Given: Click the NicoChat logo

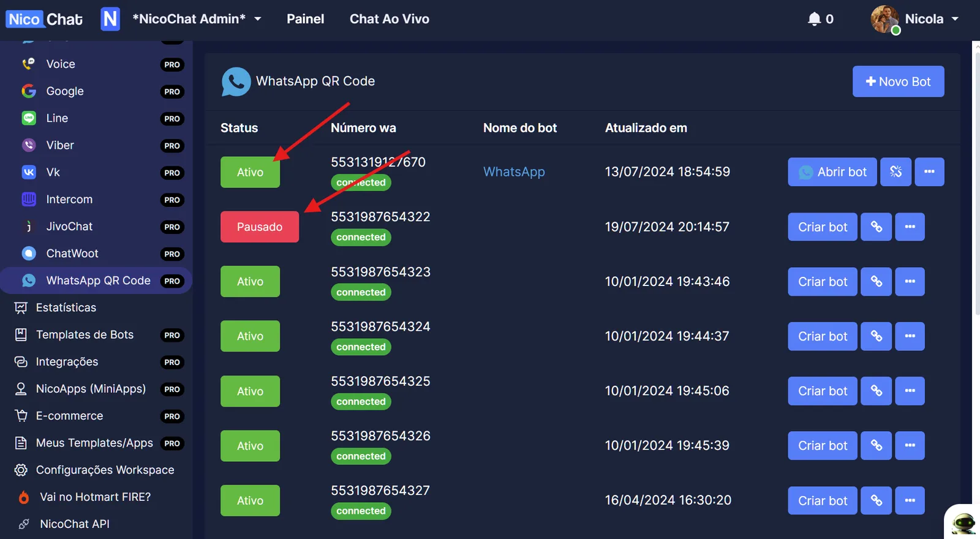Looking at the screenshot, I should (45, 19).
